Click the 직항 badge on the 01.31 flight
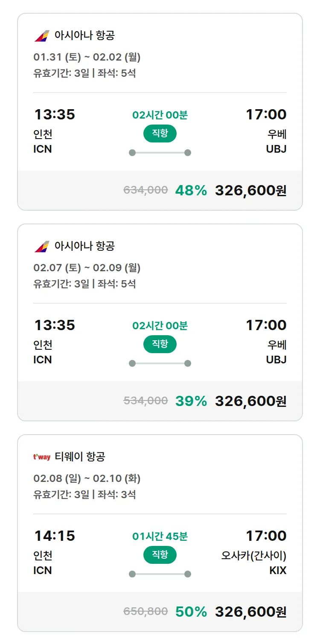The height and width of the screenshot is (644, 320). (x=160, y=133)
